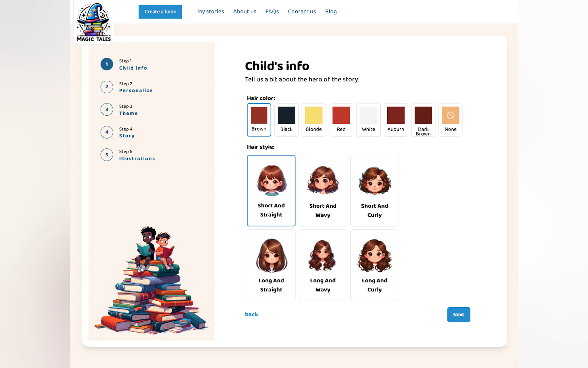
Task: Choose the Short And Wavy hairstyle
Action: click(322, 190)
